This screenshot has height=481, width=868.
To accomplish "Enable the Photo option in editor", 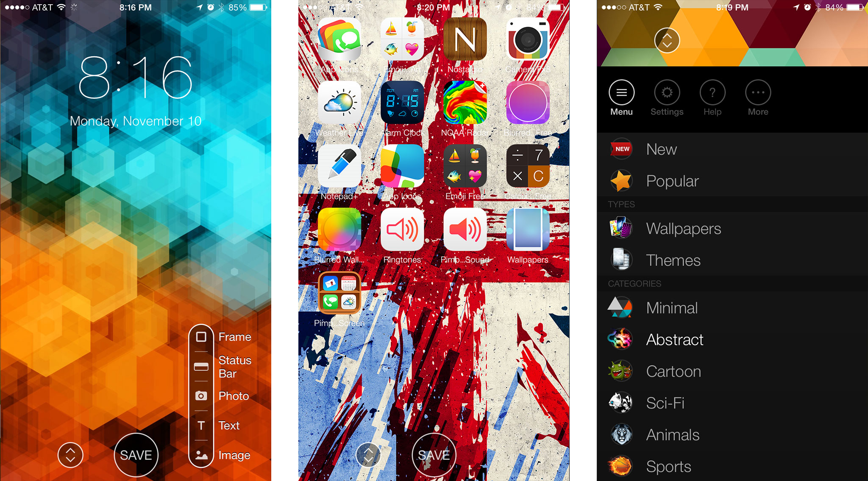I will [200, 399].
